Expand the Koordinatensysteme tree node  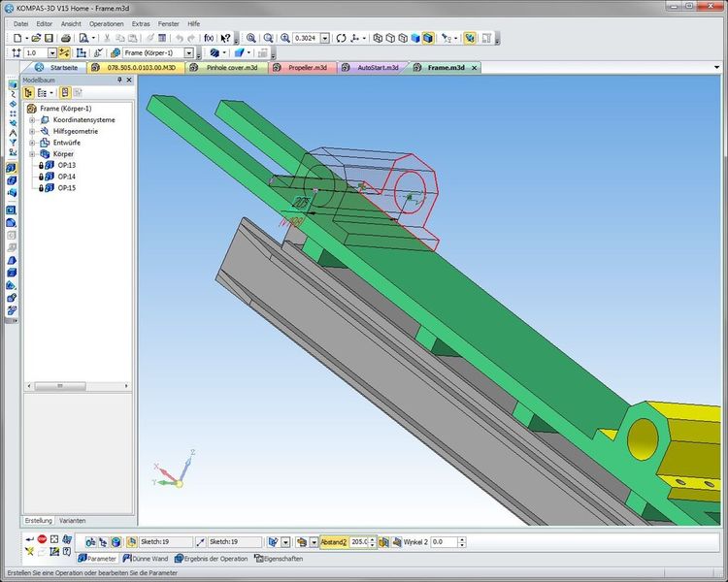pos(32,119)
